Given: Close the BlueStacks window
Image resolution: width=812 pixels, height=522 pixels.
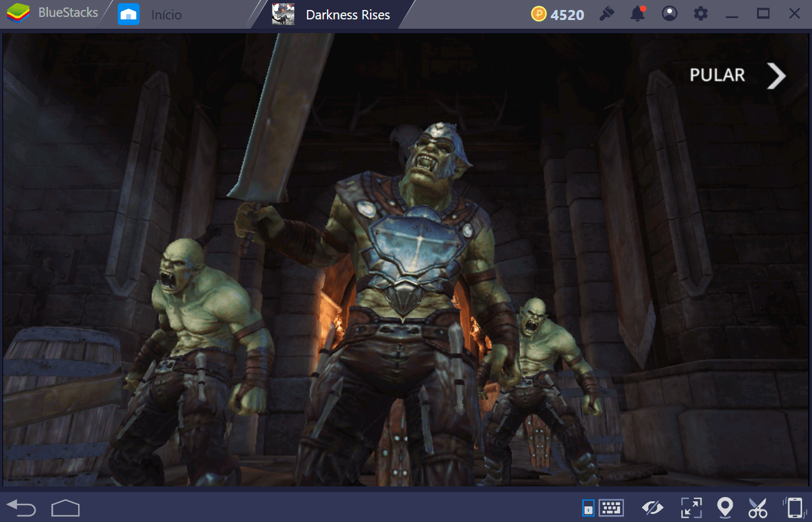Looking at the screenshot, I should (x=794, y=14).
